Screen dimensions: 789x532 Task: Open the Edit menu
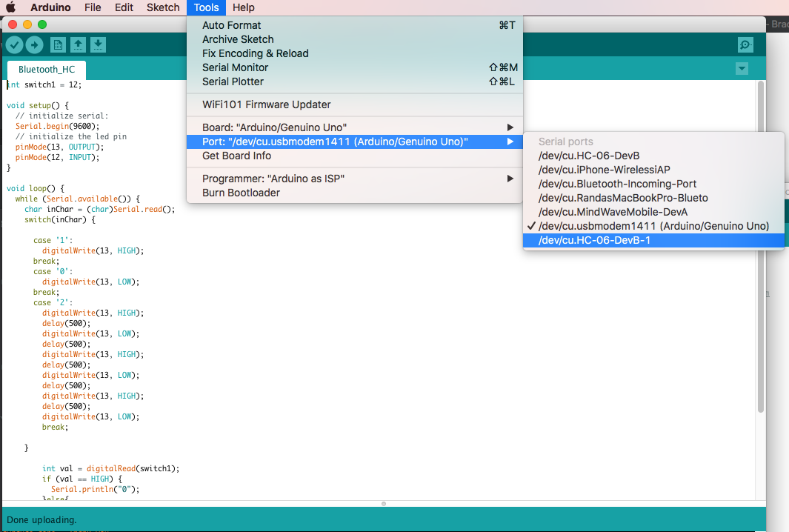(x=124, y=7)
